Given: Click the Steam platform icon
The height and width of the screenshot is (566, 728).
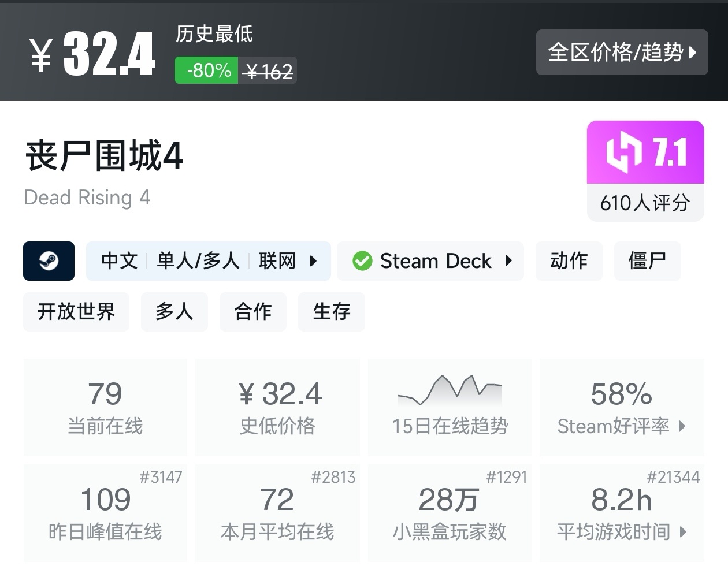Looking at the screenshot, I should (49, 261).
